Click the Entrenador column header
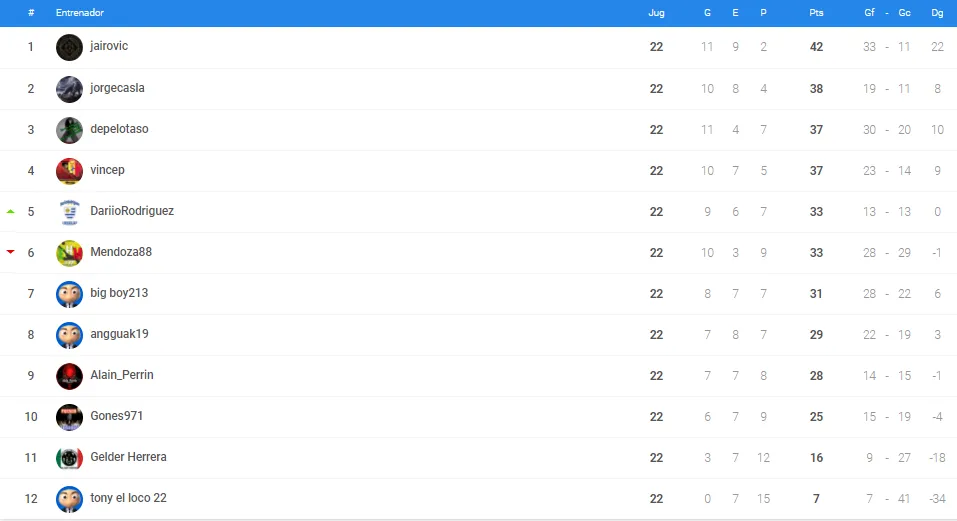Image resolution: width=957 pixels, height=521 pixels. click(80, 13)
